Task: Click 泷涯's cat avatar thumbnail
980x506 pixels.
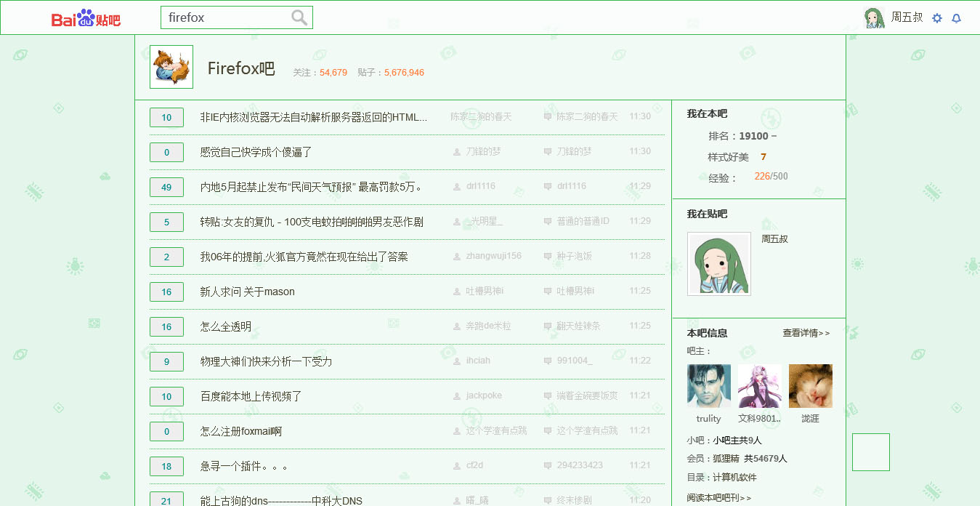Action: pos(810,385)
